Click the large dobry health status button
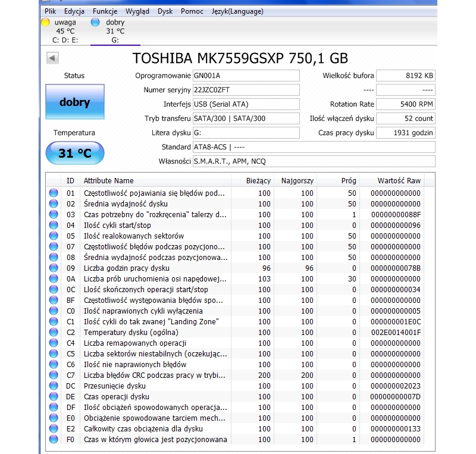476x454 pixels. point(75,102)
